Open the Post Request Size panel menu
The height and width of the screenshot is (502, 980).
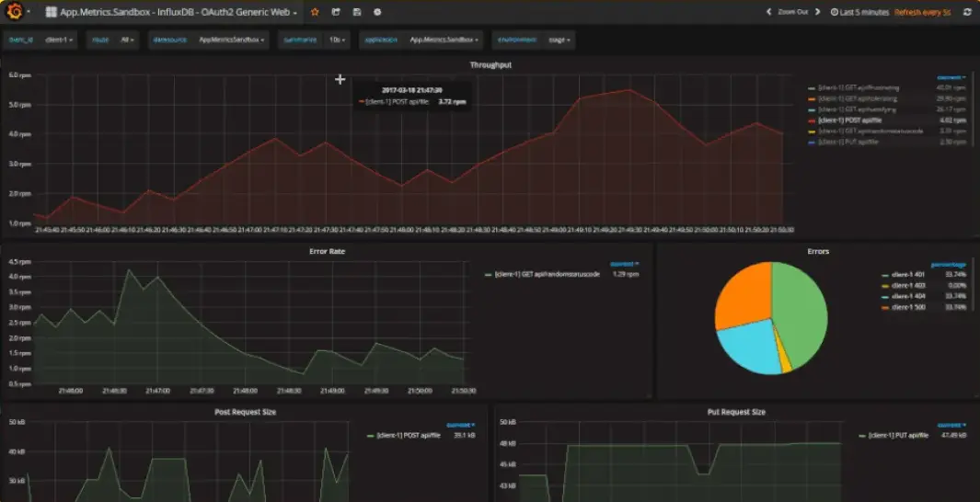coord(245,412)
